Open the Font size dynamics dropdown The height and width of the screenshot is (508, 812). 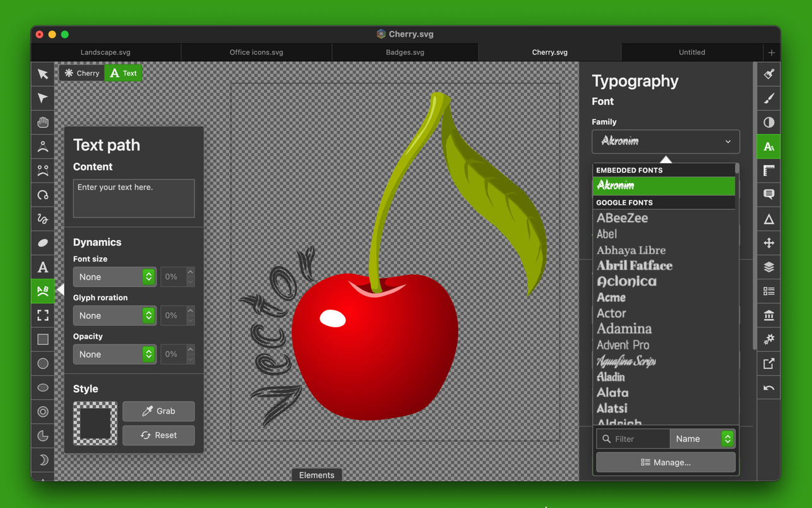point(114,277)
